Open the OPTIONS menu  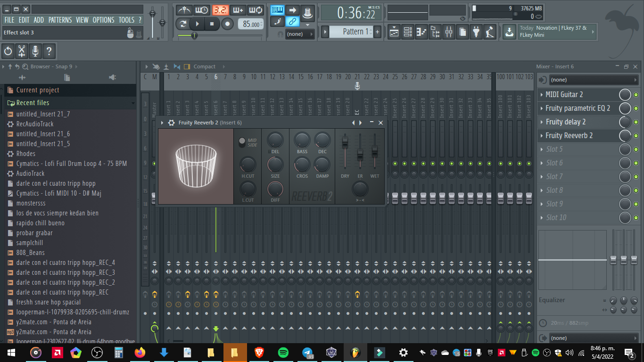tap(103, 20)
